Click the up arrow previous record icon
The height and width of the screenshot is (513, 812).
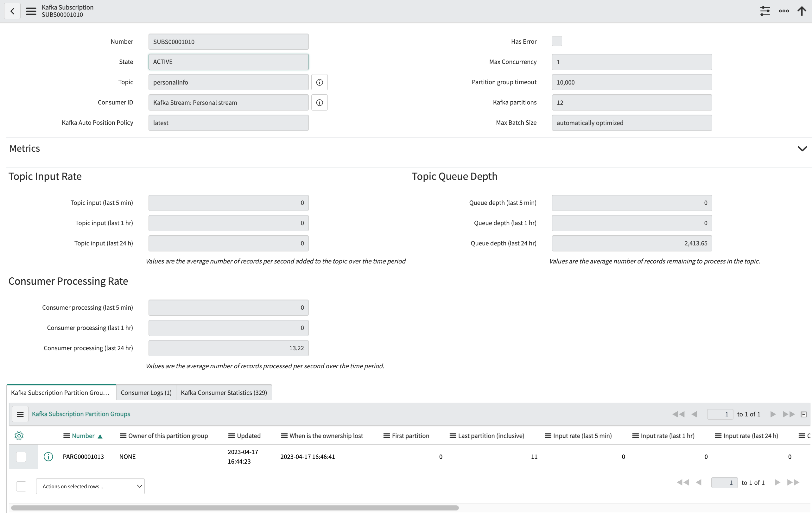(x=802, y=11)
